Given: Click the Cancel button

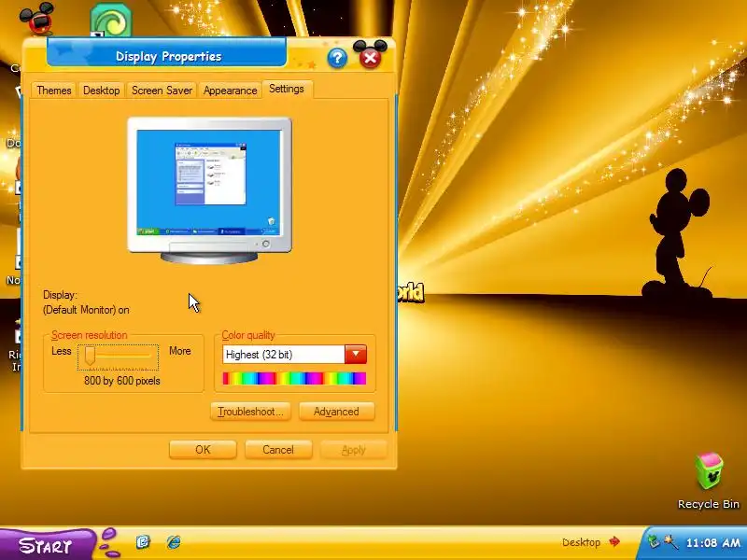Looking at the screenshot, I should (x=278, y=450).
